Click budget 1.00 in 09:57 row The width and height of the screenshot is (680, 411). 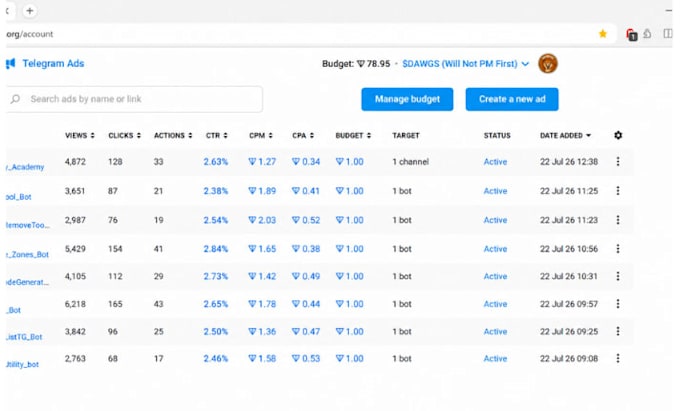click(350, 304)
